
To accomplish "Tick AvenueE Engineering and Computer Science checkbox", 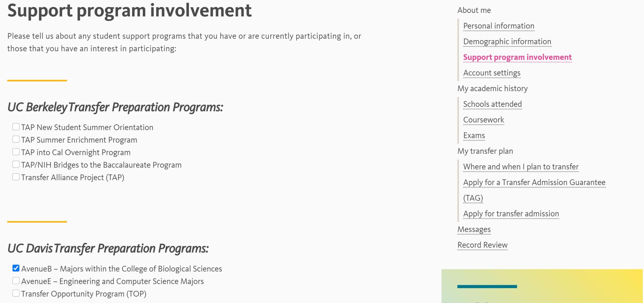I will 16,281.
